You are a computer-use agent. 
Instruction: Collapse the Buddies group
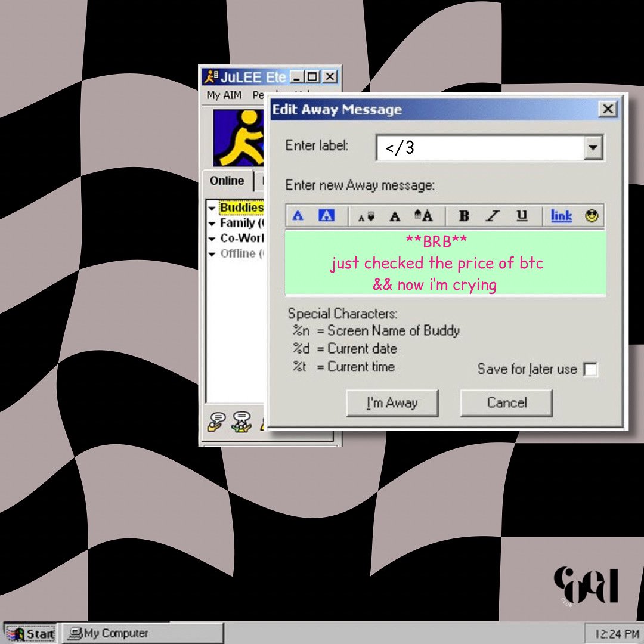point(213,208)
